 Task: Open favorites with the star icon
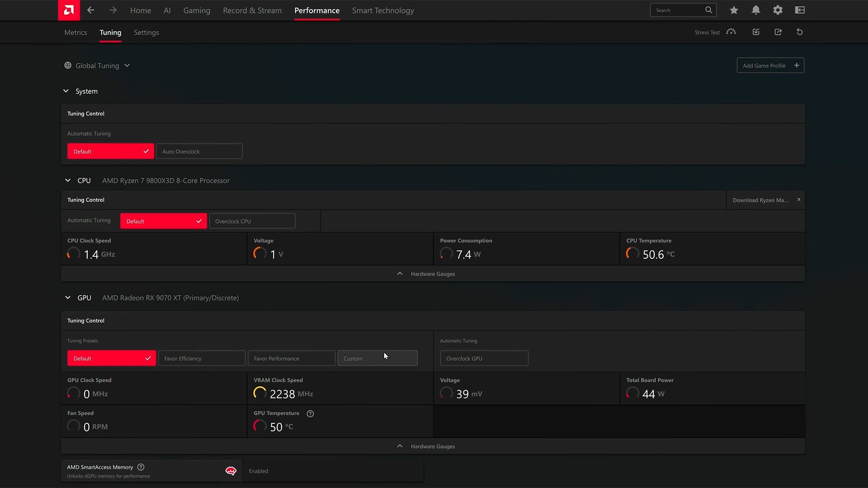[734, 10]
